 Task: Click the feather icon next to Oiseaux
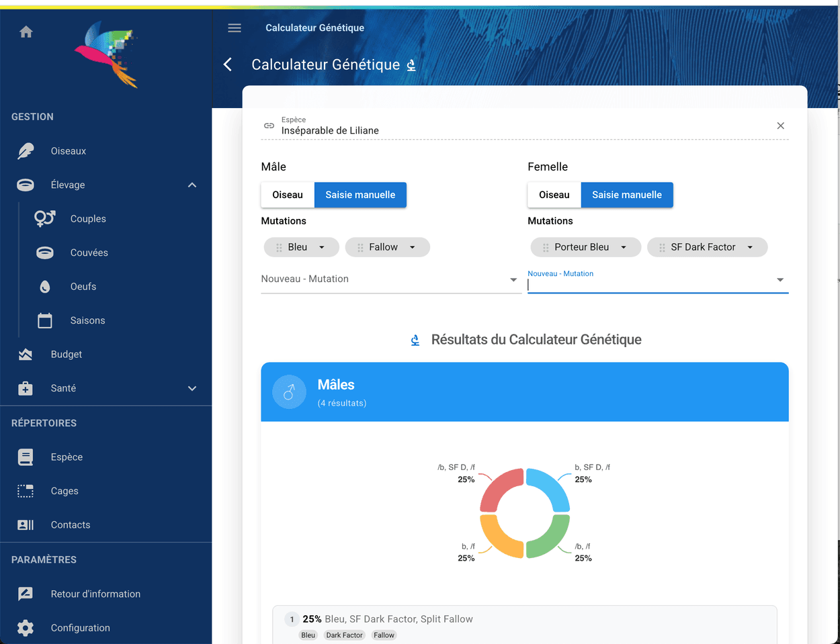[26, 151]
